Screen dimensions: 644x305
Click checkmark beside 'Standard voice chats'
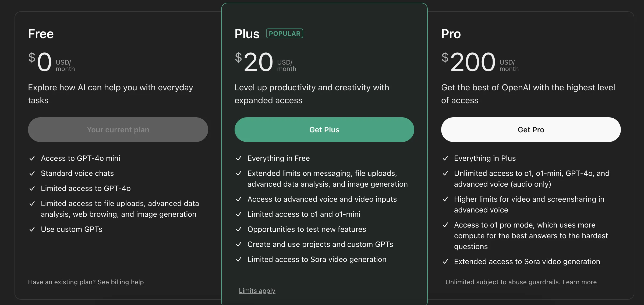[32, 173]
